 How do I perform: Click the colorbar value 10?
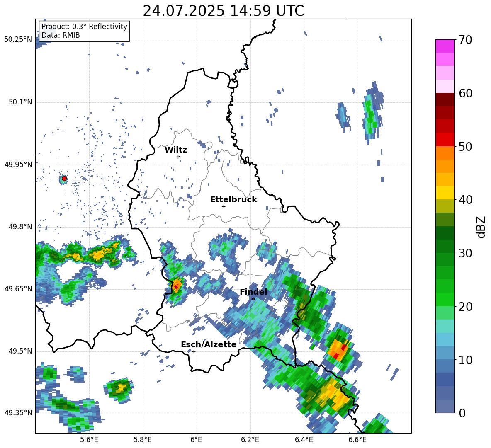click(465, 360)
